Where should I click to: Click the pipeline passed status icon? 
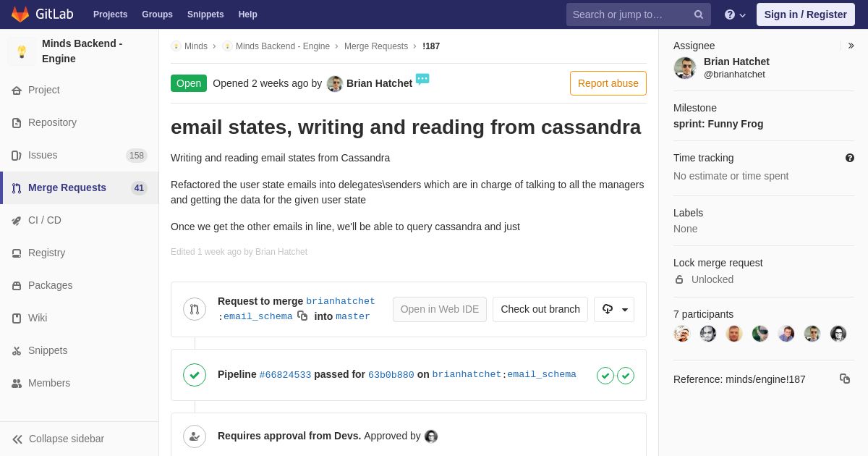(195, 375)
